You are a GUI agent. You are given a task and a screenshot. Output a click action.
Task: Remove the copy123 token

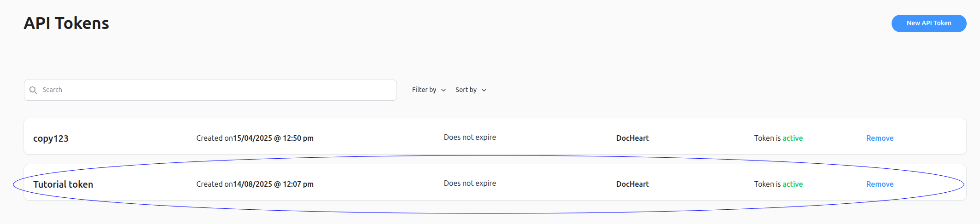(x=880, y=138)
